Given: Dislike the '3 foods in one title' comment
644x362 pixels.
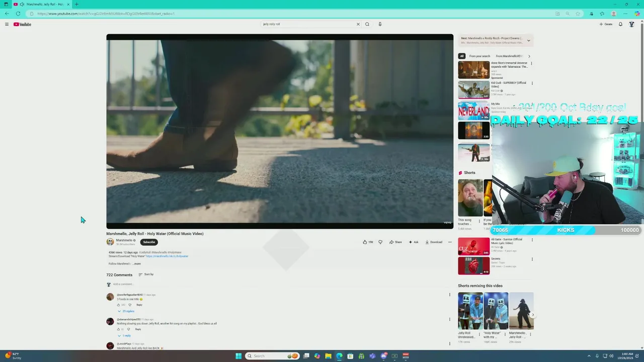Looking at the screenshot, I should click(x=130, y=305).
